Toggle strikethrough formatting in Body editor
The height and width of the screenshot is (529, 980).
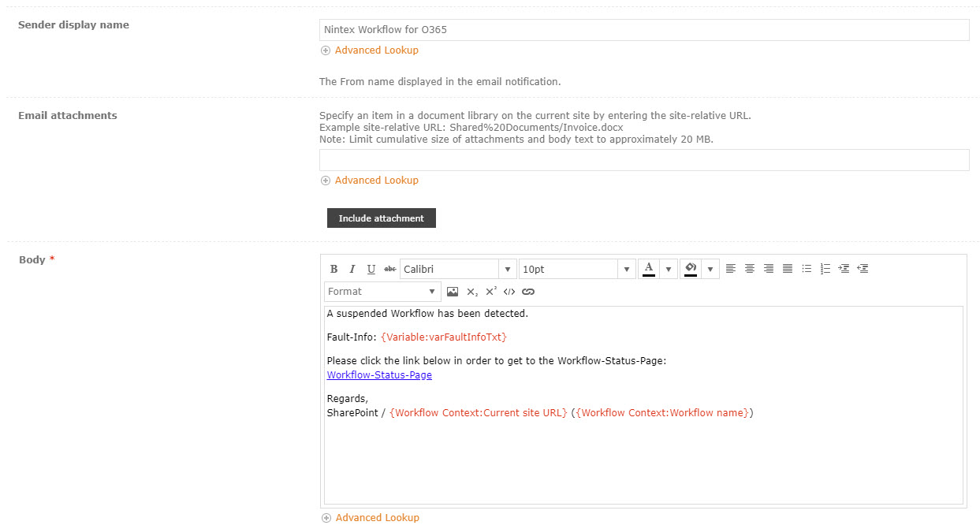389,269
